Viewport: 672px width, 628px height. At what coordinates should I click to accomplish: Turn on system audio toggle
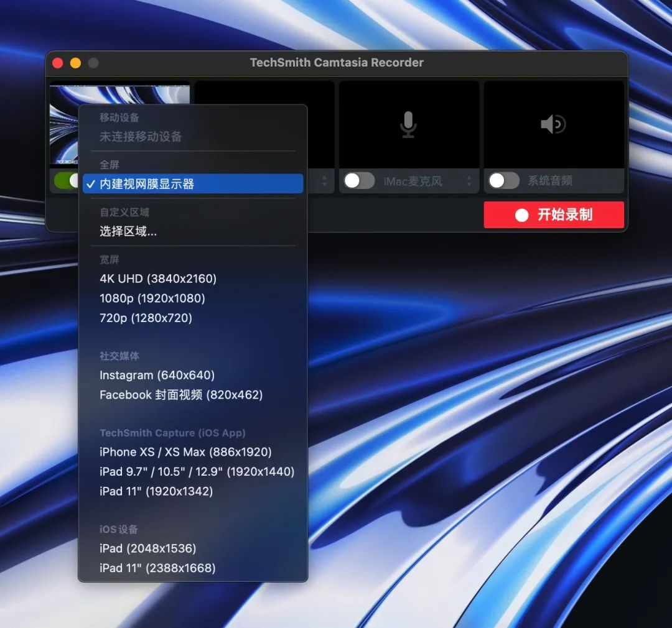[x=504, y=181]
